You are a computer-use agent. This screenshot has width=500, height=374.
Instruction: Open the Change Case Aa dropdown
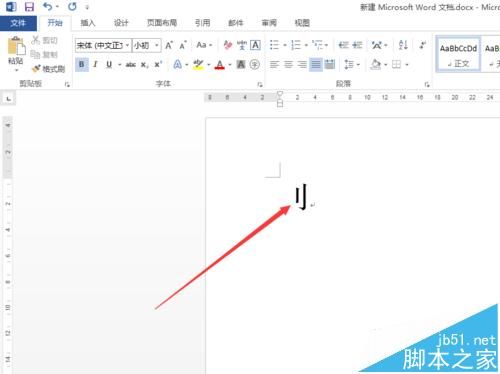(204, 45)
